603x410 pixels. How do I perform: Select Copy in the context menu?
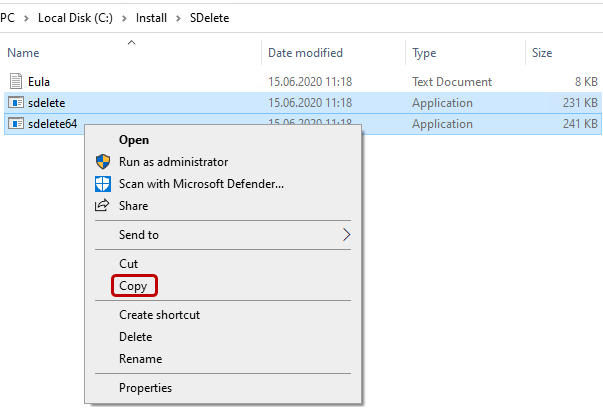pos(133,286)
